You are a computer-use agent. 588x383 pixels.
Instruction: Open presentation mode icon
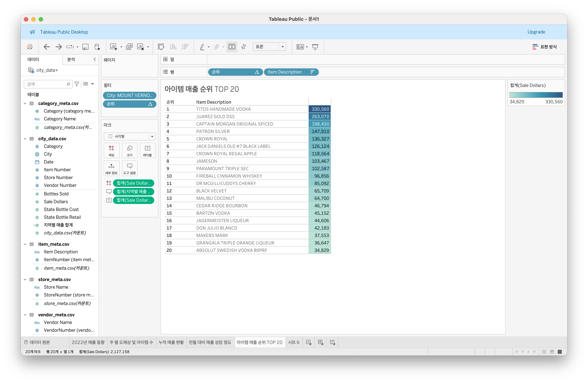click(x=315, y=47)
